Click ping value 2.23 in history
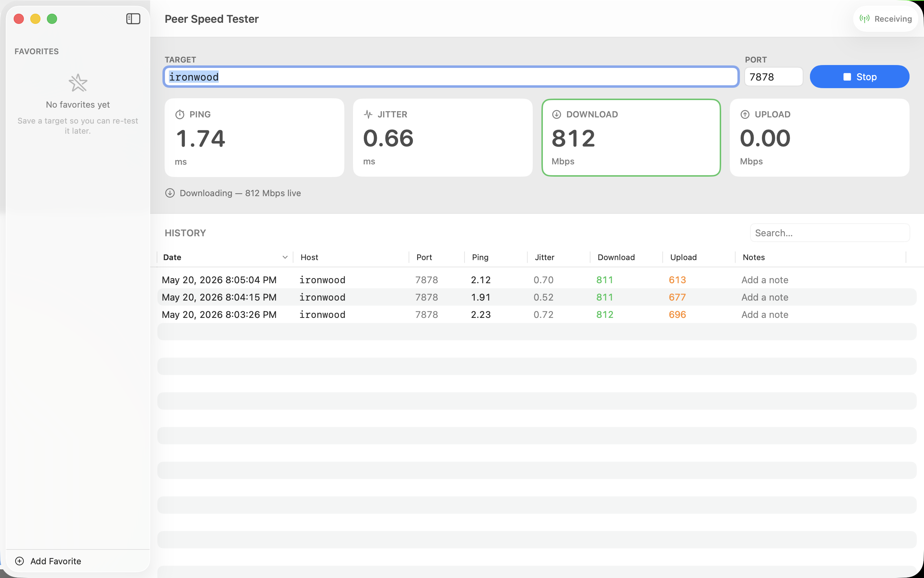Viewport: 924px width, 578px height. 481,315
